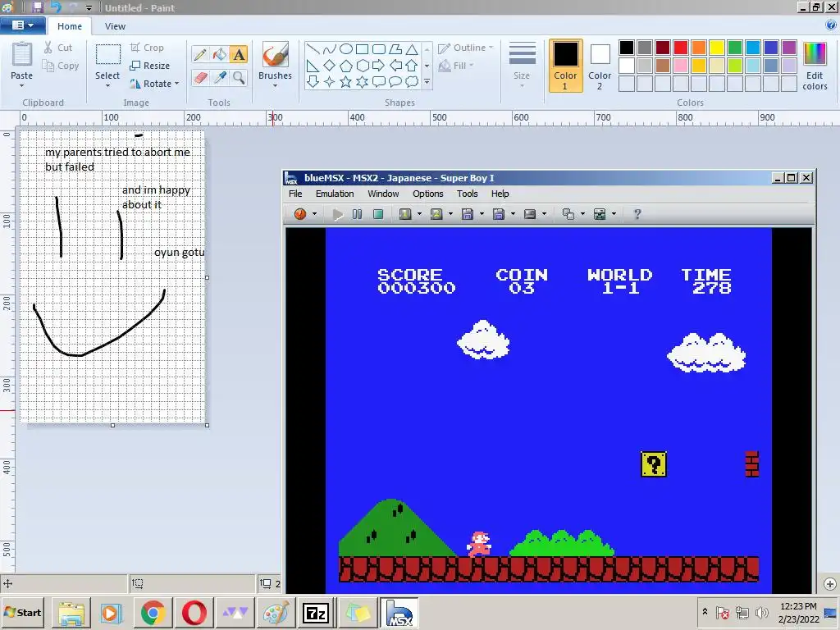
Task: Pick the red color swatch
Action: coord(680,48)
